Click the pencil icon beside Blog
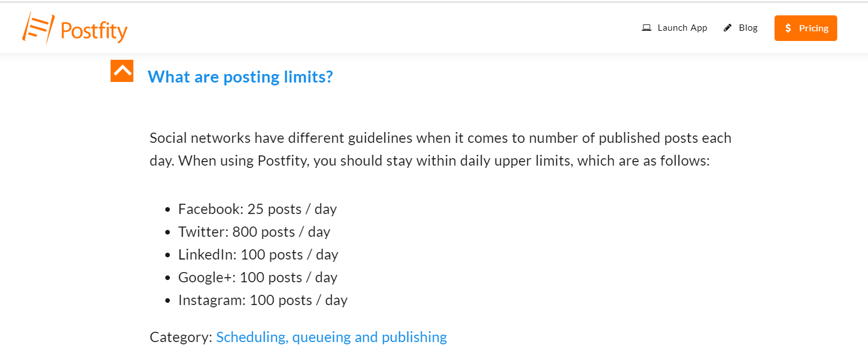 [728, 28]
